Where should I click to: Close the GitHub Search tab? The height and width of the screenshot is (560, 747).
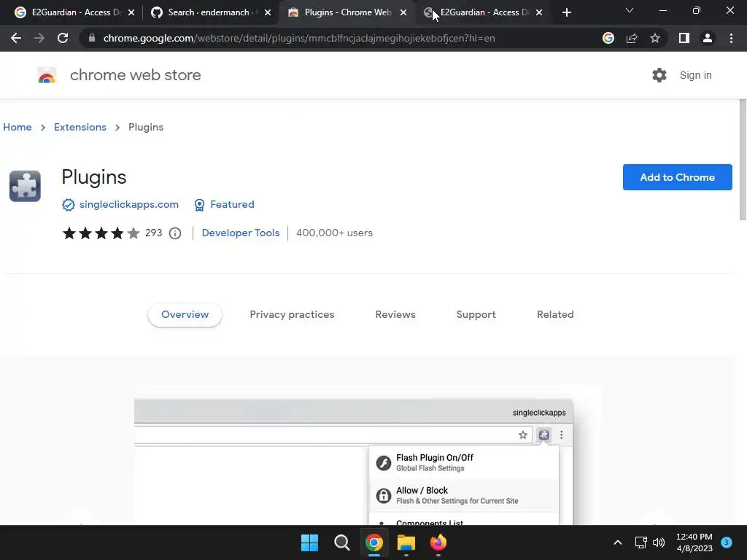[x=268, y=12]
